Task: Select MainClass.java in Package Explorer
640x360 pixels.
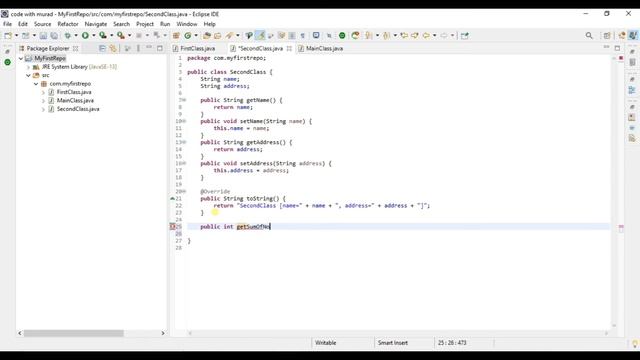Action: [75, 100]
